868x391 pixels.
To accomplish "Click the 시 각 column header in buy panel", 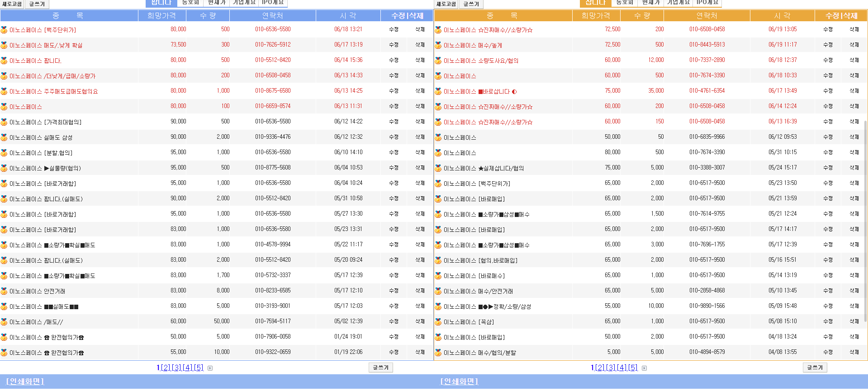I will [782, 16].
